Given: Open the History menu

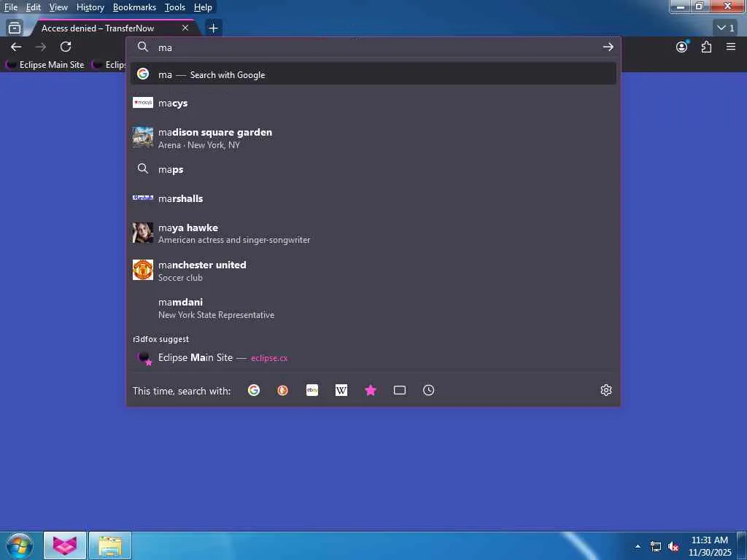Looking at the screenshot, I should click(90, 7).
